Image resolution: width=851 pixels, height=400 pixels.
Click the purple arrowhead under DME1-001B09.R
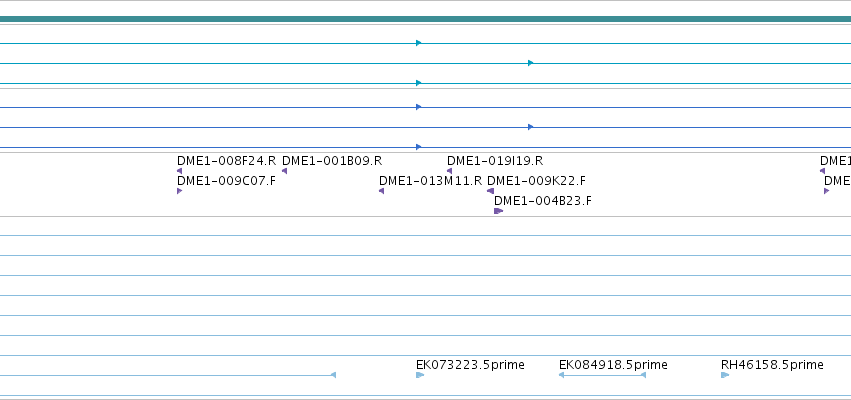[284, 171]
